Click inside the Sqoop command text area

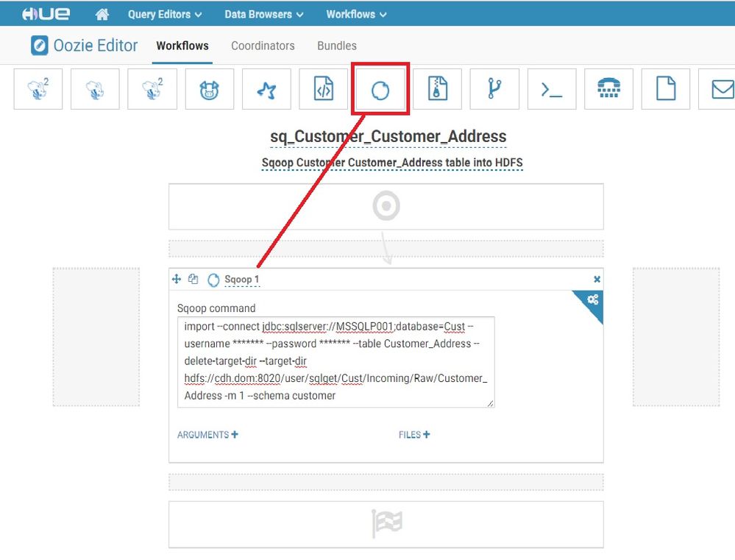click(x=336, y=362)
